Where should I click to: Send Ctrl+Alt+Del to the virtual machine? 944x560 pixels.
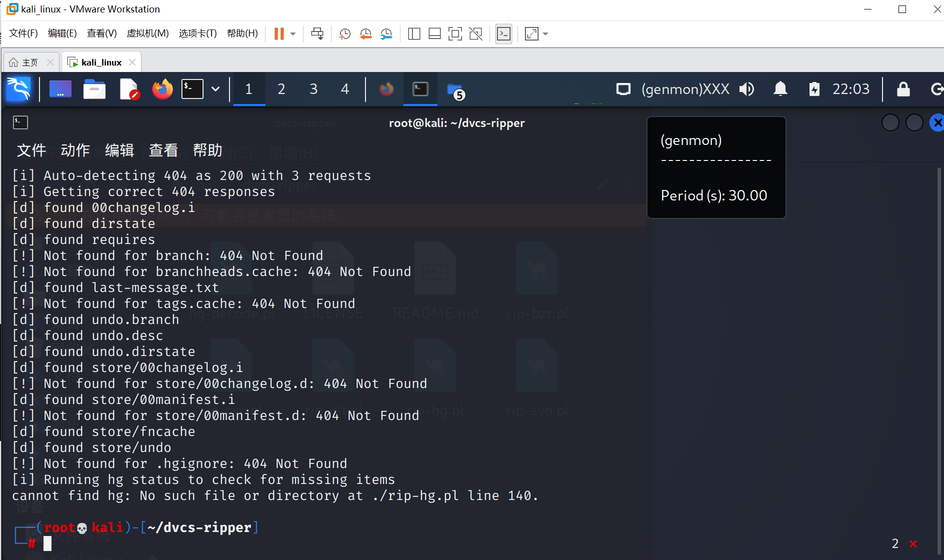click(317, 33)
